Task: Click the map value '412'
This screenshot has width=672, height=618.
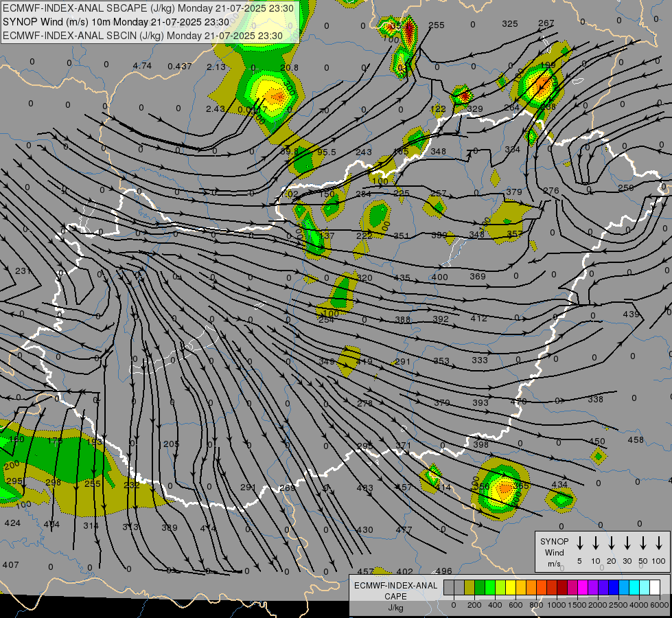Action: pos(478,318)
